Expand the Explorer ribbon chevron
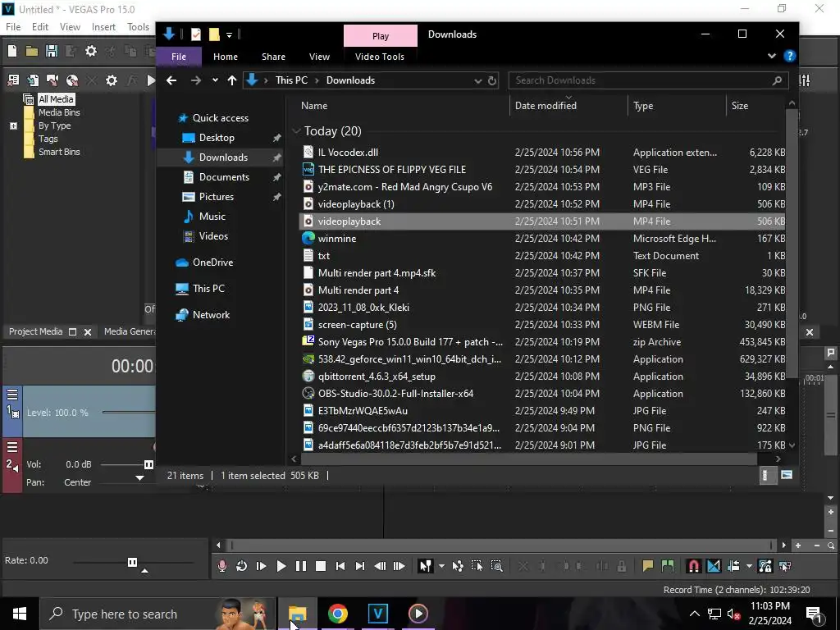This screenshot has width=840, height=630. pyautogui.click(x=771, y=56)
